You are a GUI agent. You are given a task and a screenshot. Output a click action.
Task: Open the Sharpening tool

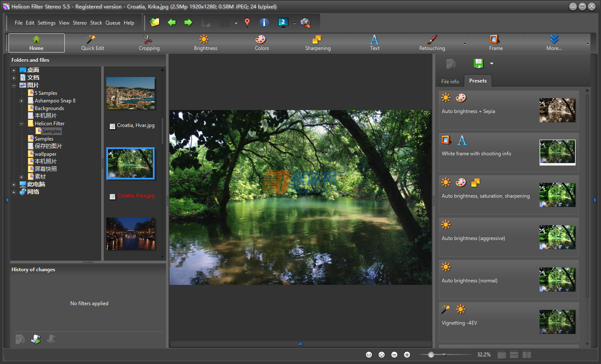pos(318,43)
